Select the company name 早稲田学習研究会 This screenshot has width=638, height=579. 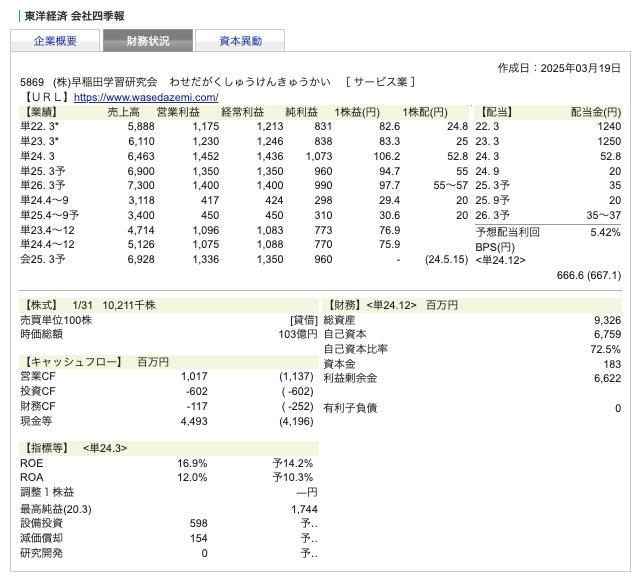tap(114, 82)
